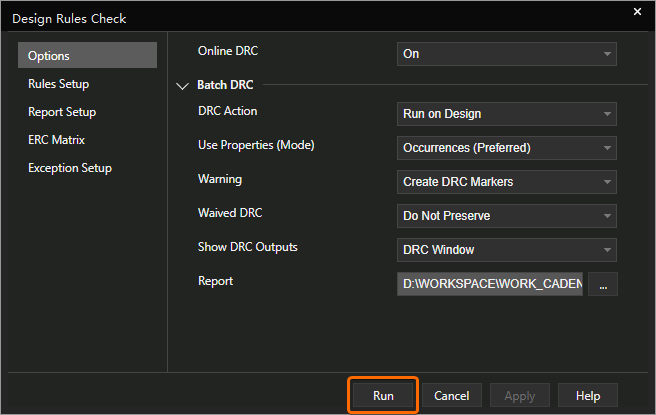This screenshot has width=656, height=415.
Task: Run the design rules check
Action: 383,396
